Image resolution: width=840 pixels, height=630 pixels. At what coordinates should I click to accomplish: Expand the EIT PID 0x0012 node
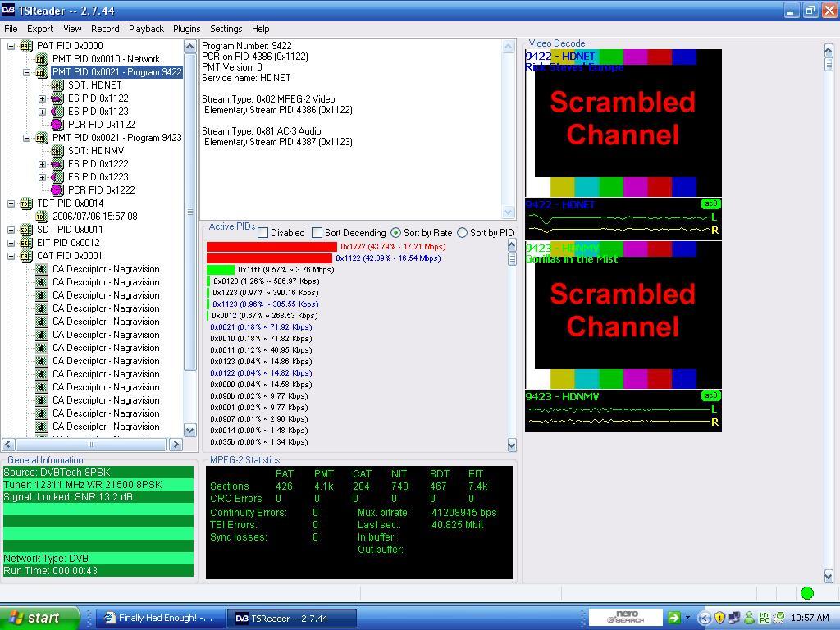(x=11, y=243)
